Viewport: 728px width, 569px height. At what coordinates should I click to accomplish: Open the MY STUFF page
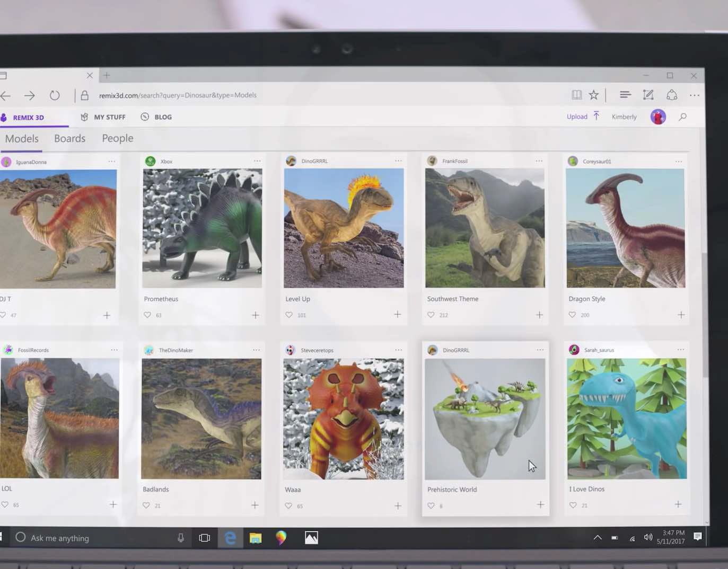pyautogui.click(x=103, y=117)
